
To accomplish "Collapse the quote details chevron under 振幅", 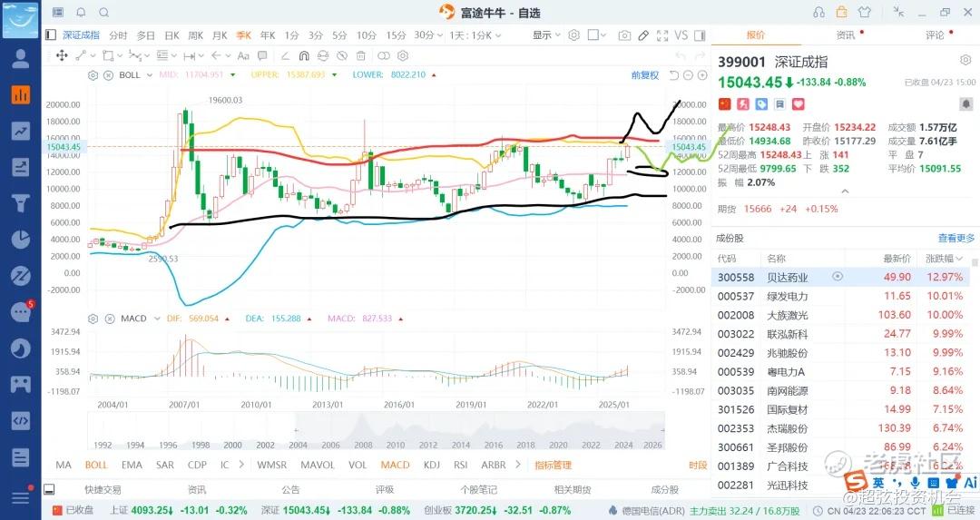I will (x=845, y=191).
